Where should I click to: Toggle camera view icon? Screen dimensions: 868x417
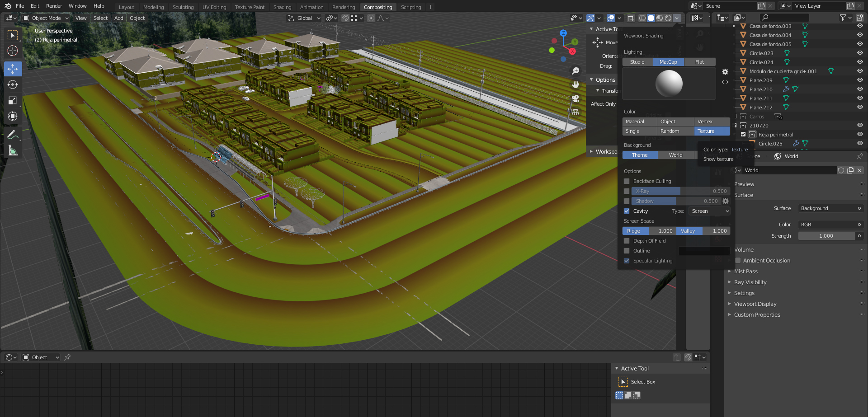(576, 98)
